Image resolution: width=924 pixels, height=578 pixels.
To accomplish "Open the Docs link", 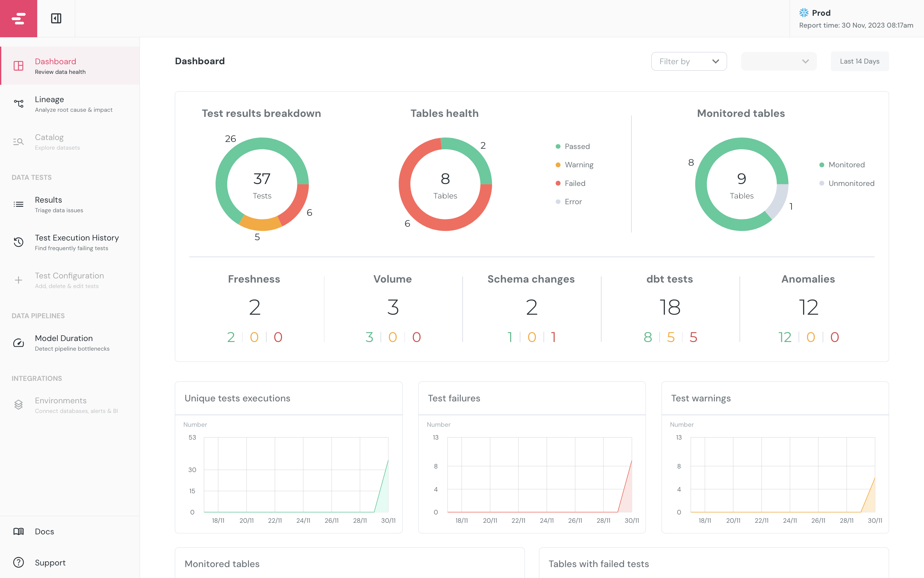I will 70,531.
